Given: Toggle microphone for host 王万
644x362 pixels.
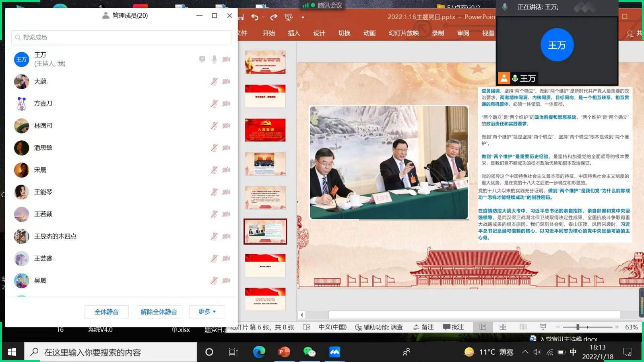Looking at the screenshot, I should 214,60.
